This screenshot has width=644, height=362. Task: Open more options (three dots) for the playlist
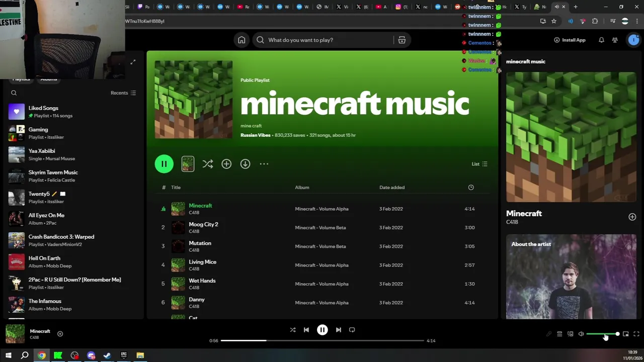tap(264, 164)
